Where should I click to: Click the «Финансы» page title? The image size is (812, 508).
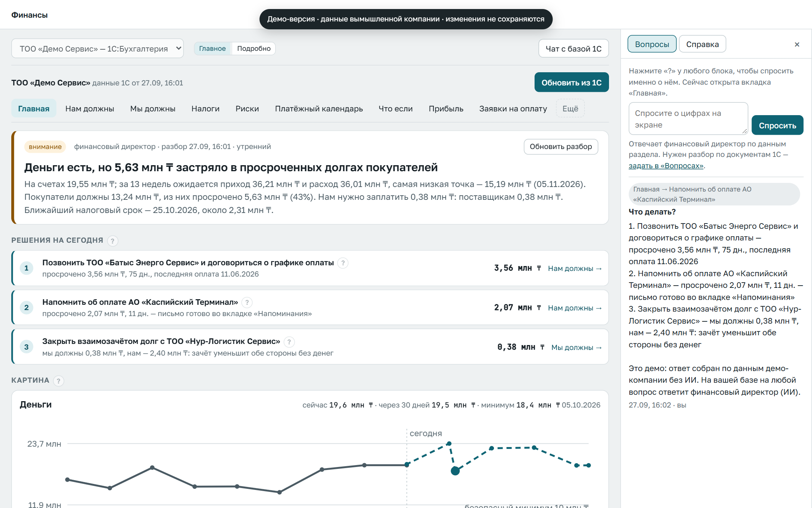click(x=29, y=15)
